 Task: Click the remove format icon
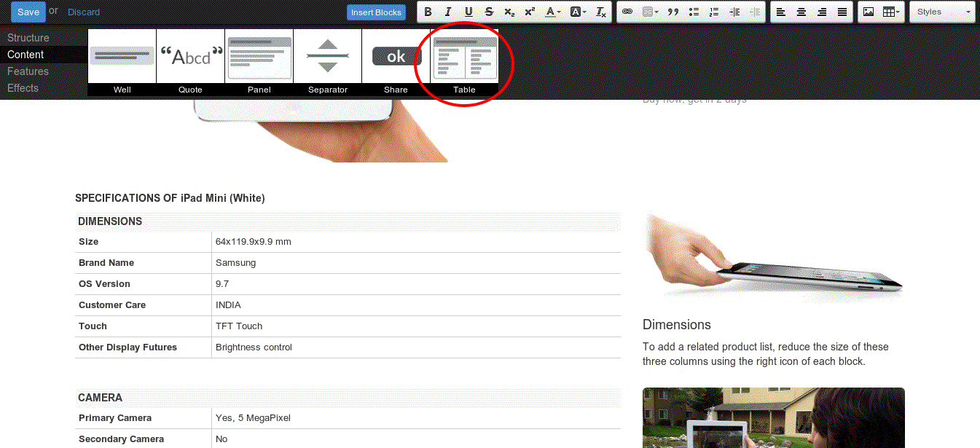coord(600,12)
